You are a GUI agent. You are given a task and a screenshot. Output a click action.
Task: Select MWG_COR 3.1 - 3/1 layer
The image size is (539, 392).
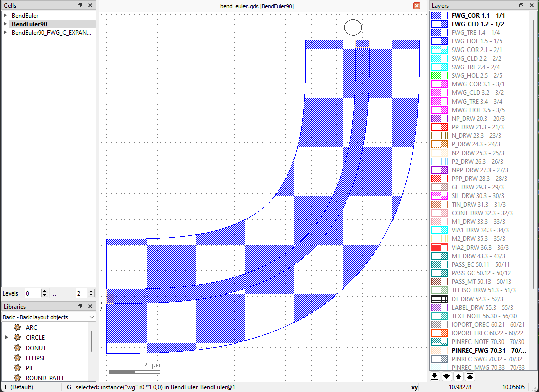(x=478, y=84)
